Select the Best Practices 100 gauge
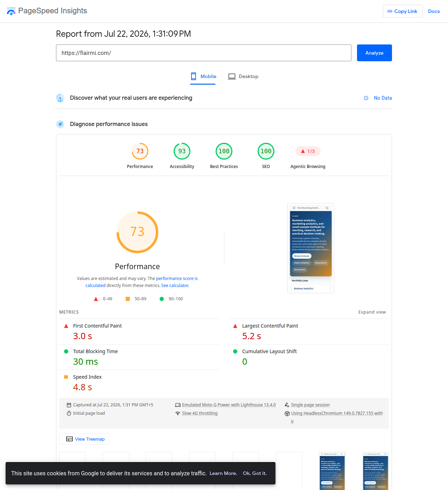 pyautogui.click(x=224, y=151)
